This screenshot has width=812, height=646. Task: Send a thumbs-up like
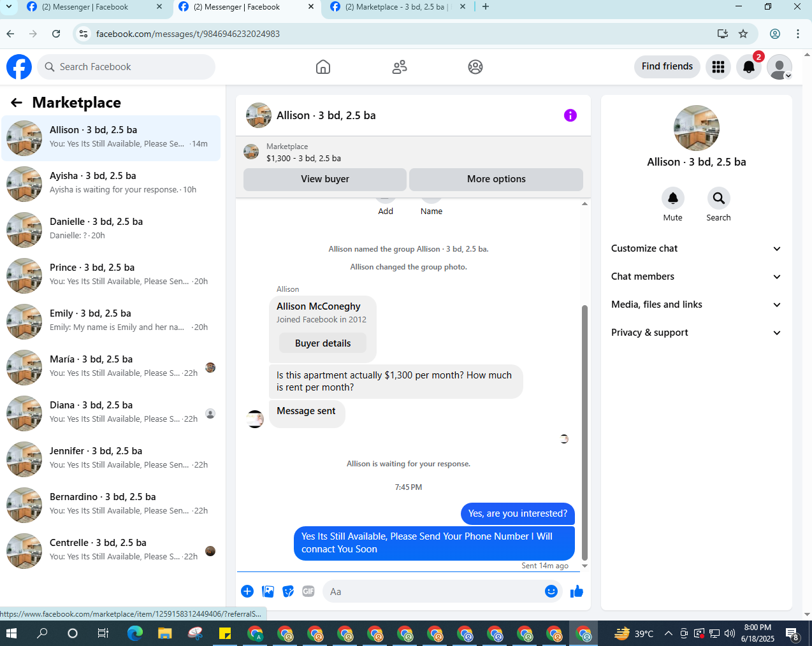(577, 591)
